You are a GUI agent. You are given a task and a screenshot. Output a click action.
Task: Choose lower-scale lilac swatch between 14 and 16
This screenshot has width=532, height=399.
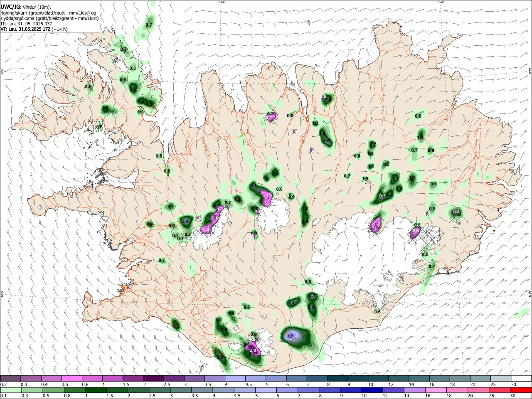click(x=414, y=390)
